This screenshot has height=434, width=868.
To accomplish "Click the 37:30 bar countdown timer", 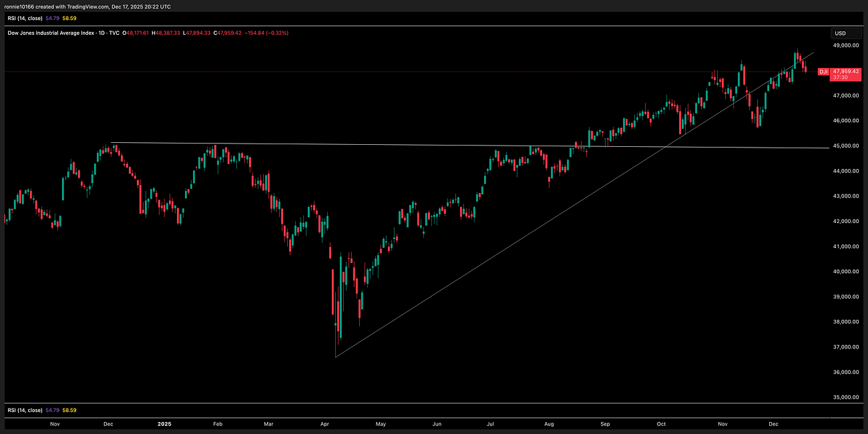I will tap(840, 77).
